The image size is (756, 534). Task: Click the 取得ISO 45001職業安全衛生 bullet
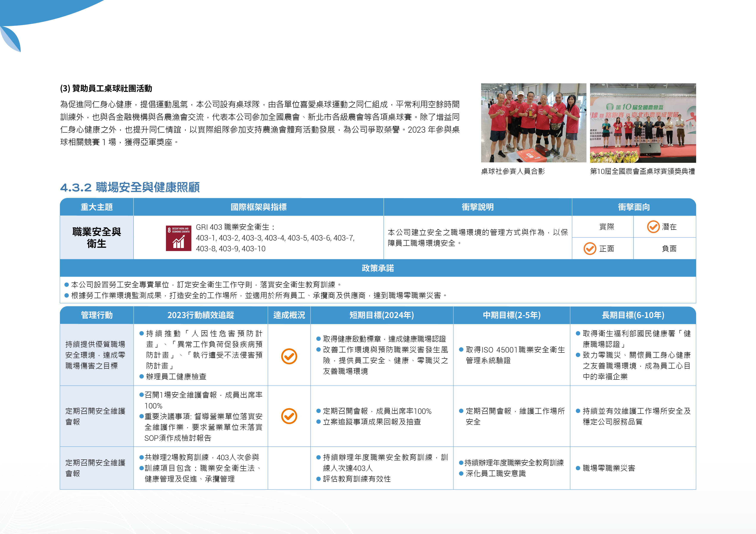[512, 355]
